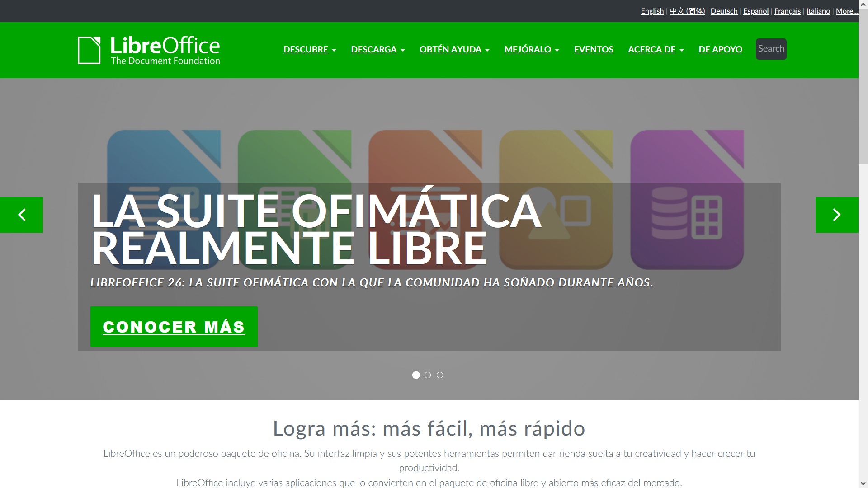Expand the DESCUBRE dropdown menu
868x488 pixels.
point(310,49)
